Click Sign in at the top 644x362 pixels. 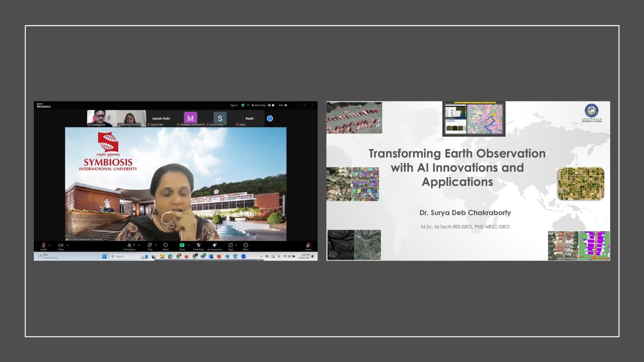(x=234, y=105)
